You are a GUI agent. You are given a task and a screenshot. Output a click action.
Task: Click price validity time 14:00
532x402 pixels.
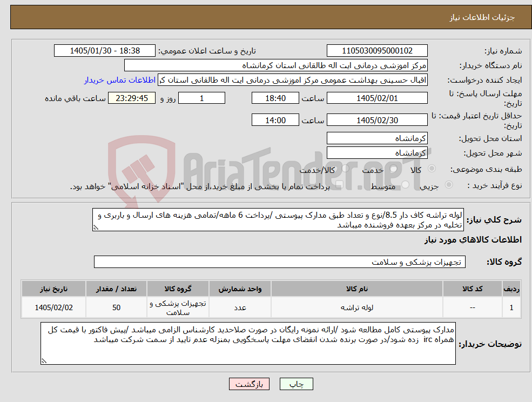(x=275, y=120)
